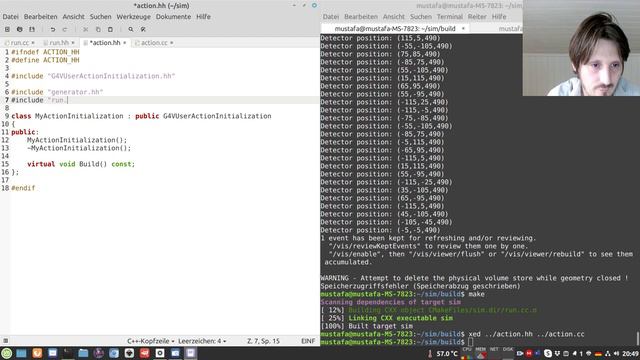Undo the last edit via toolbar arrow
This screenshot has width=640, height=360.
pyautogui.click(x=53, y=29)
